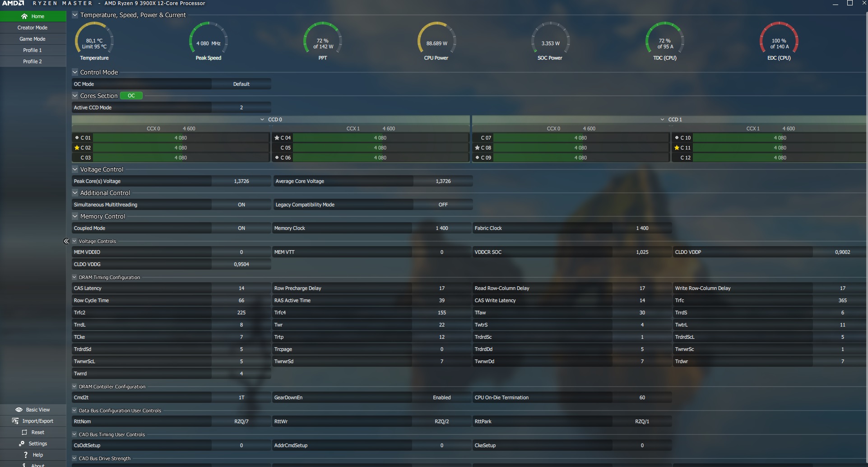This screenshot has height=467, width=868.
Task: Click core C 12 speed bar
Action: [780, 158]
